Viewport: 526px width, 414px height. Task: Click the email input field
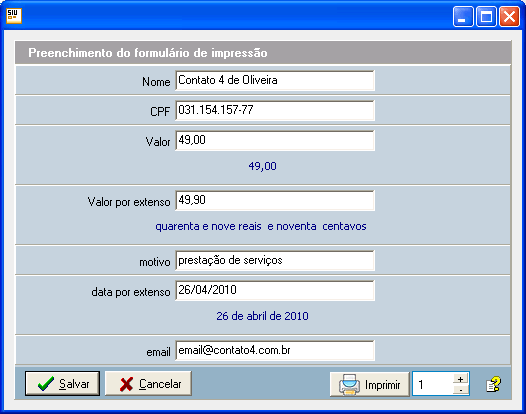[275, 351]
